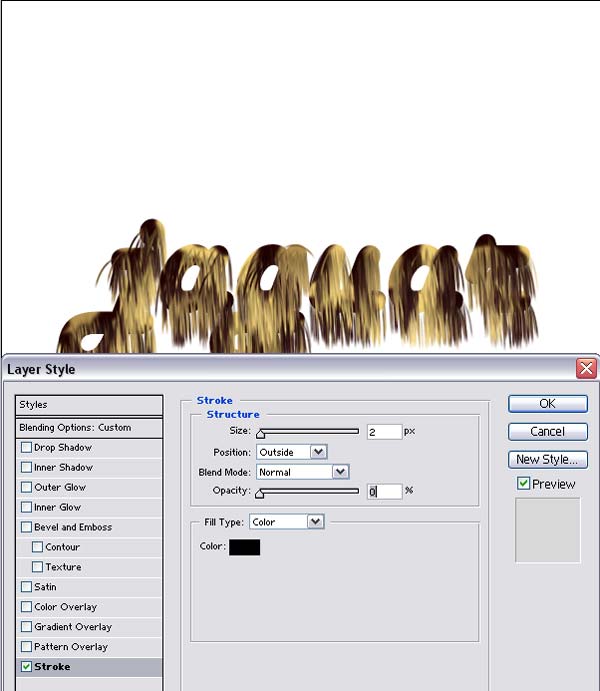Image resolution: width=600 pixels, height=691 pixels.
Task: Select the Stroke row label
Action: point(52,667)
